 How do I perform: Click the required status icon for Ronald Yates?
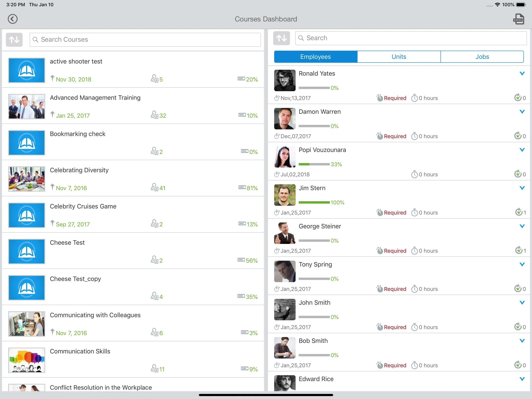click(379, 98)
